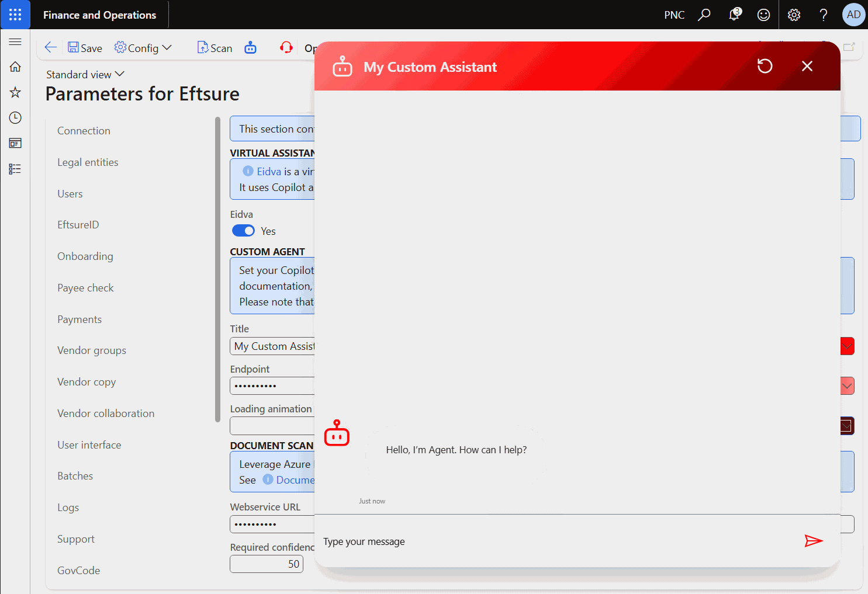Go to the Onboarding tab

(x=85, y=256)
